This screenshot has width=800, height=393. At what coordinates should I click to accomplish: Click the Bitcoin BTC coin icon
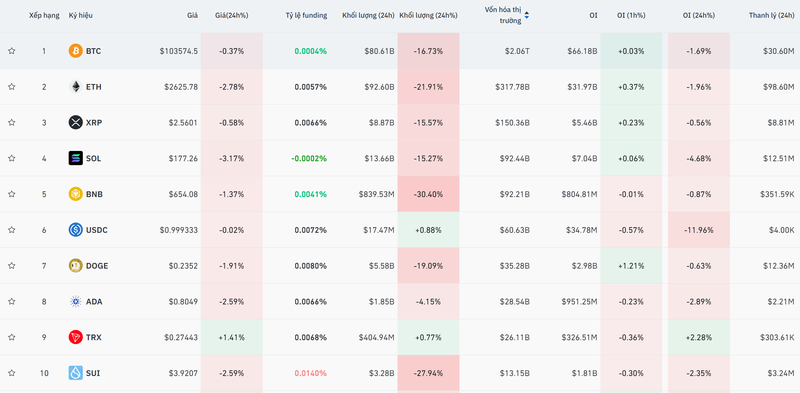pyautogui.click(x=76, y=51)
